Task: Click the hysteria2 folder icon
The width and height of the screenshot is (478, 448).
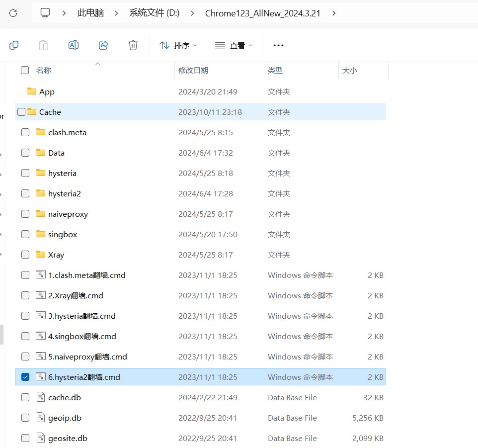Action: [41, 193]
